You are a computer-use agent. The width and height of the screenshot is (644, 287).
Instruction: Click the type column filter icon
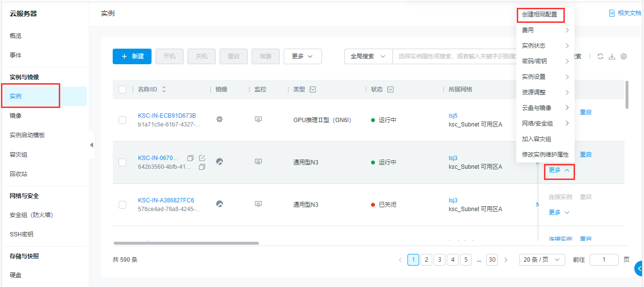[313, 90]
